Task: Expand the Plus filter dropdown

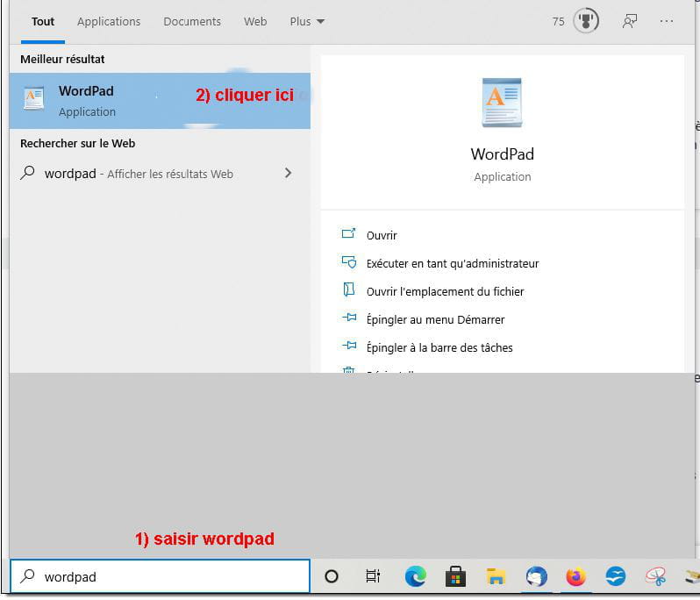Action: [x=307, y=21]
